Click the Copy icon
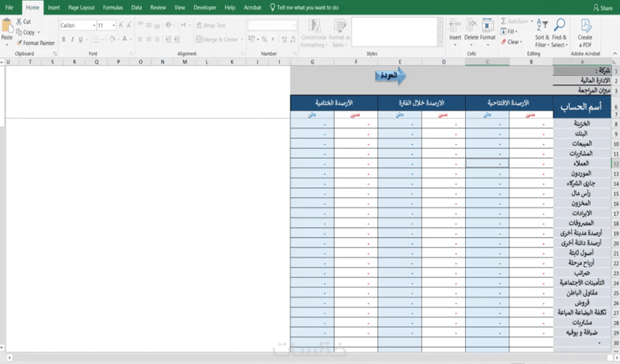The height and width of the screenshot is (364, 620). [x=19, y=32]
